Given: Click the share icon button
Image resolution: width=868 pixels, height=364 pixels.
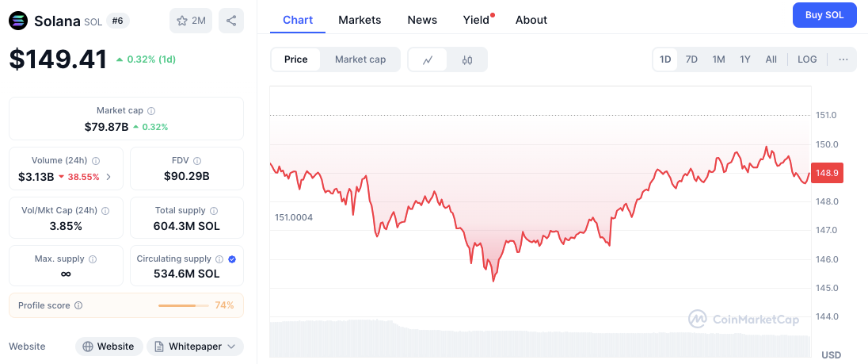Looking at the screenshot, I should [231, 21].
